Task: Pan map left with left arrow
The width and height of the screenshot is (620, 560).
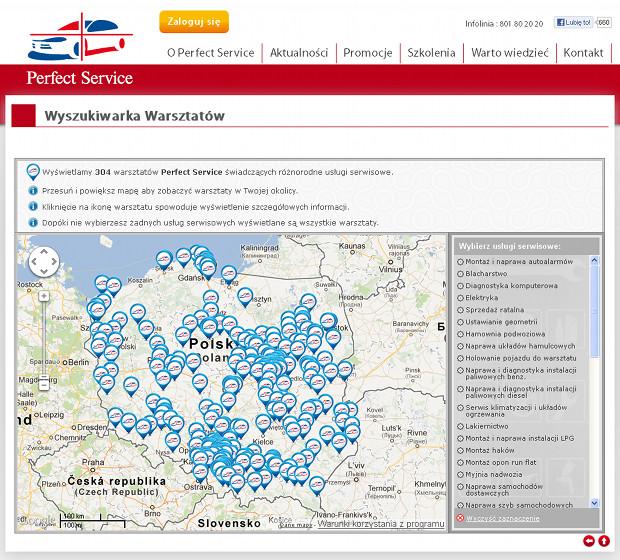Action: point(34,261)
